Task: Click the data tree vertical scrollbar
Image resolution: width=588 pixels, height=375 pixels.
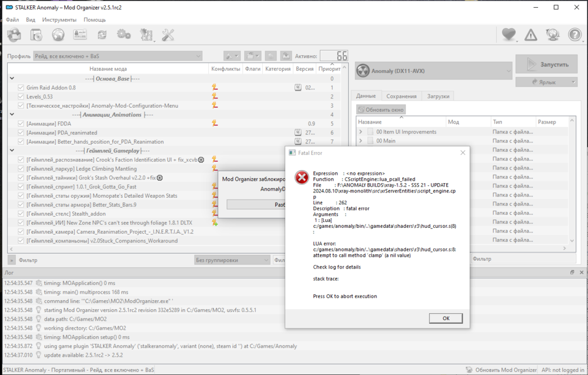Action: pos(572,180)
